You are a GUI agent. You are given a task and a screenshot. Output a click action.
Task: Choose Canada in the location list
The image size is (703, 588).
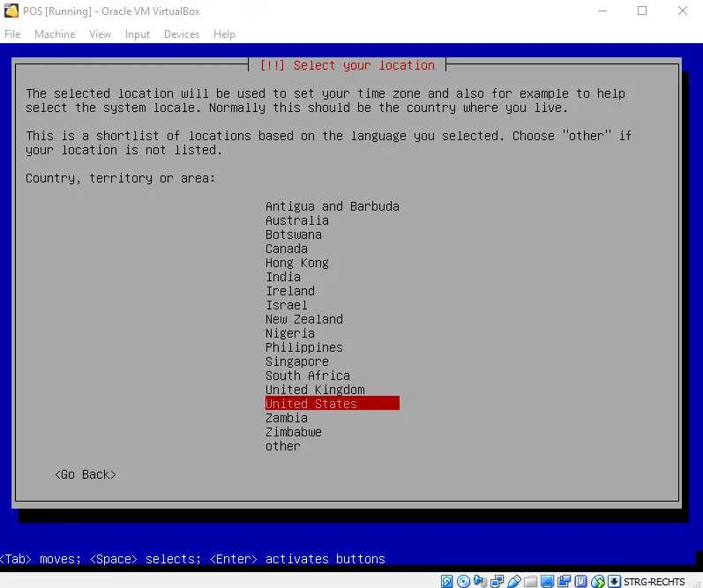tap(287, 249)
